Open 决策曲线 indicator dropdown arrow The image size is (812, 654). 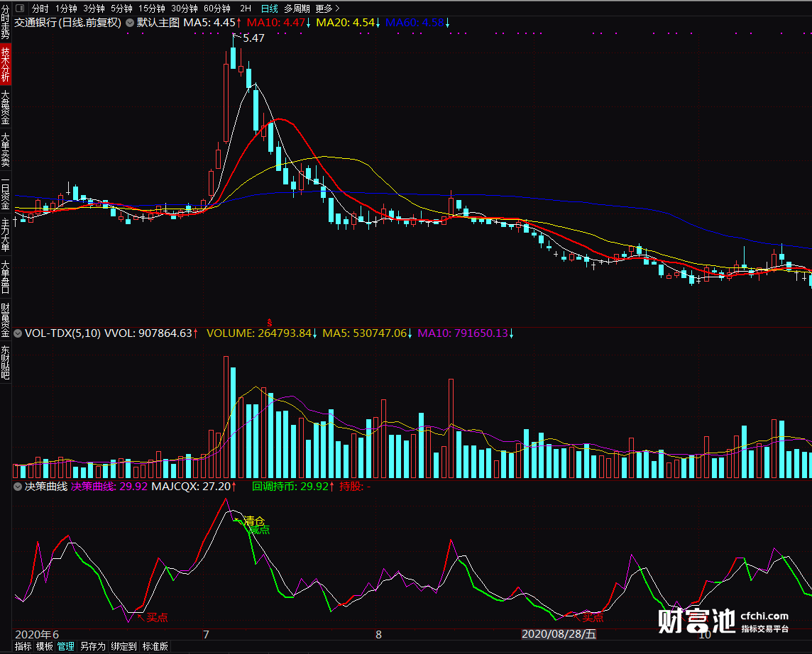pyautogui.click(x=18, y=487)
